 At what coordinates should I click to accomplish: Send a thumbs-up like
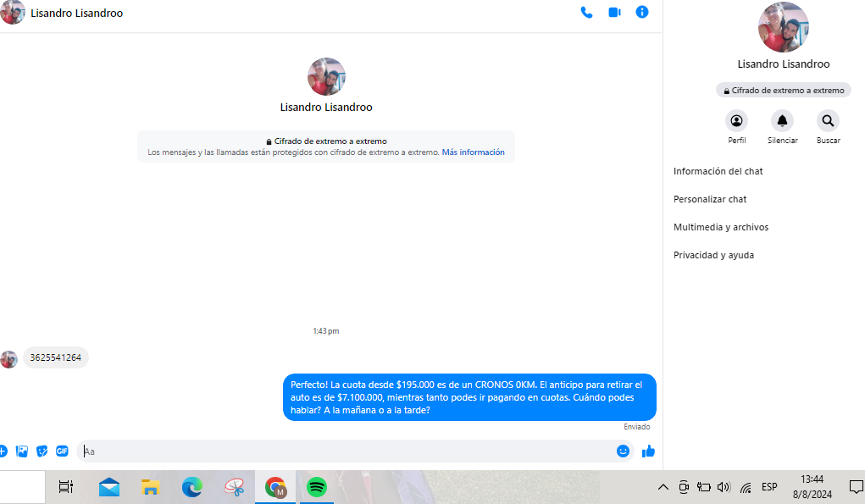point(648,451)
